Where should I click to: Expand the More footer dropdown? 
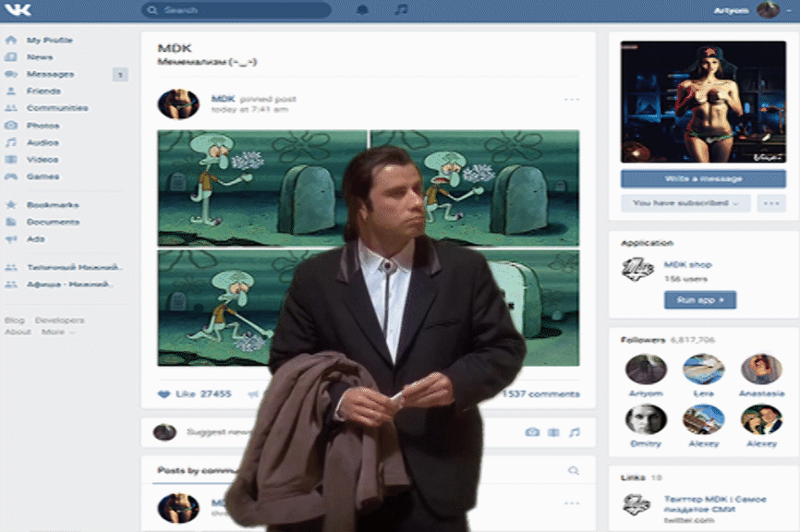coord(58,332)
